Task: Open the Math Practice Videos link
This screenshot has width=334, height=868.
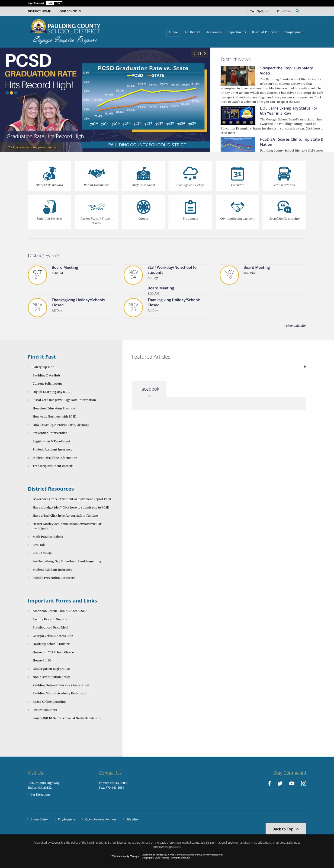Action: (x=48, y=536)
